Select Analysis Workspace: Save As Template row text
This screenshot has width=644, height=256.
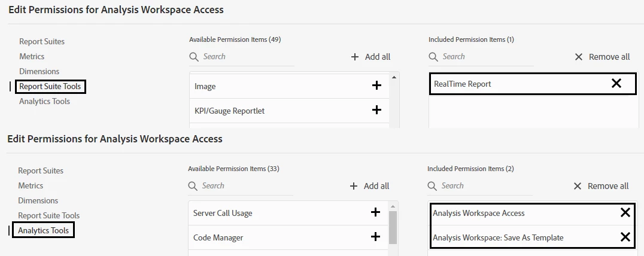pyautogui.click(x=498, y=237)
